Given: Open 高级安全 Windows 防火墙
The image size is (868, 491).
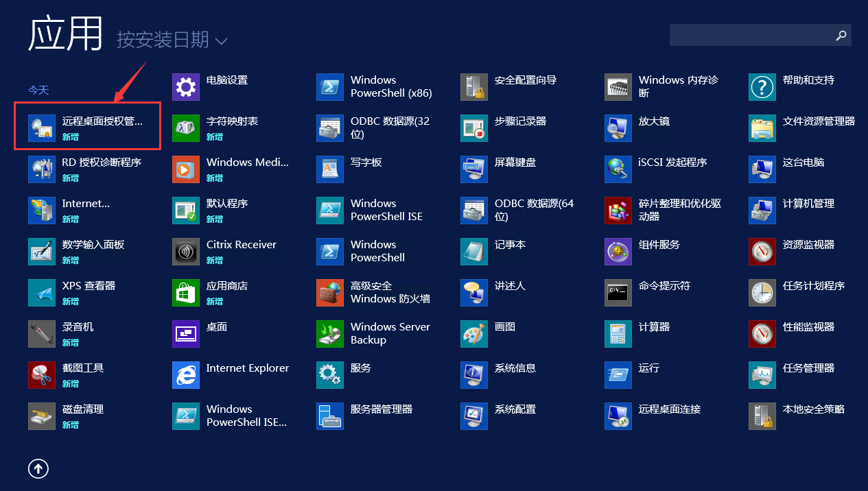Looking at the screenshot, I should pyautogui.click(x=374, y=293).
